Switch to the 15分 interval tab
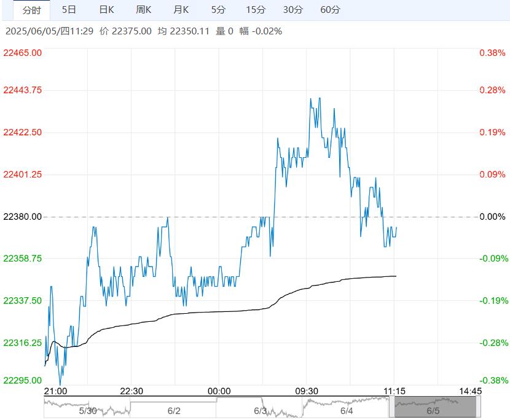This screenshot has height=420, width=510. coord(256,10)
